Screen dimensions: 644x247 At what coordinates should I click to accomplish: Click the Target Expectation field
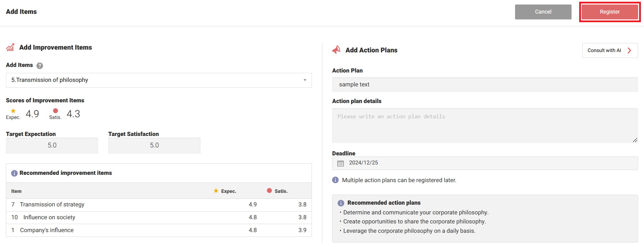tap(52, 145)
